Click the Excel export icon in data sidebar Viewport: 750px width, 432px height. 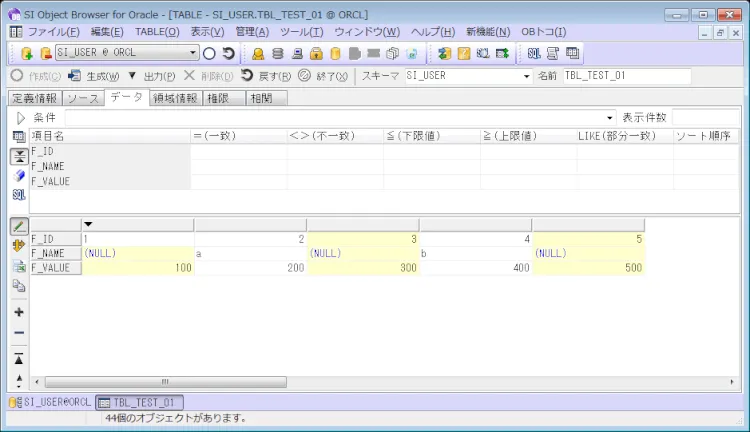pyautogui.click(x=19, y=266)
